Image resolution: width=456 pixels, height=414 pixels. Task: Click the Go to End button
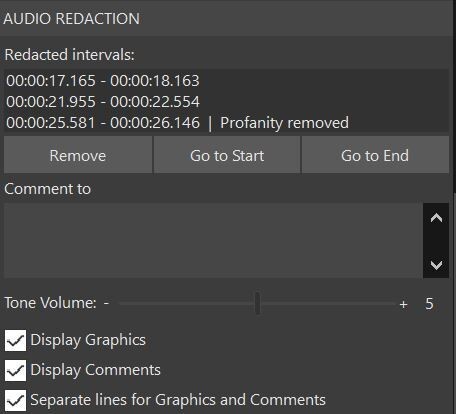tap(375, 155)
